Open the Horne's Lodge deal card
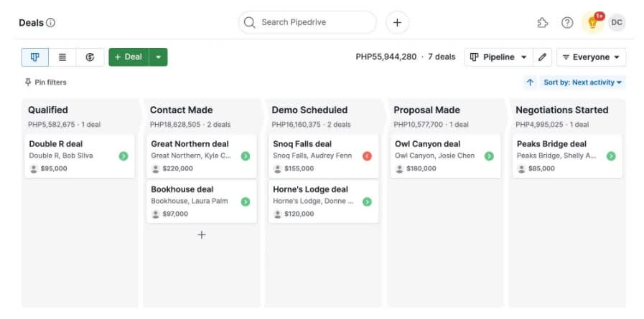Screen dimensions: 644x319 (324, 201)
